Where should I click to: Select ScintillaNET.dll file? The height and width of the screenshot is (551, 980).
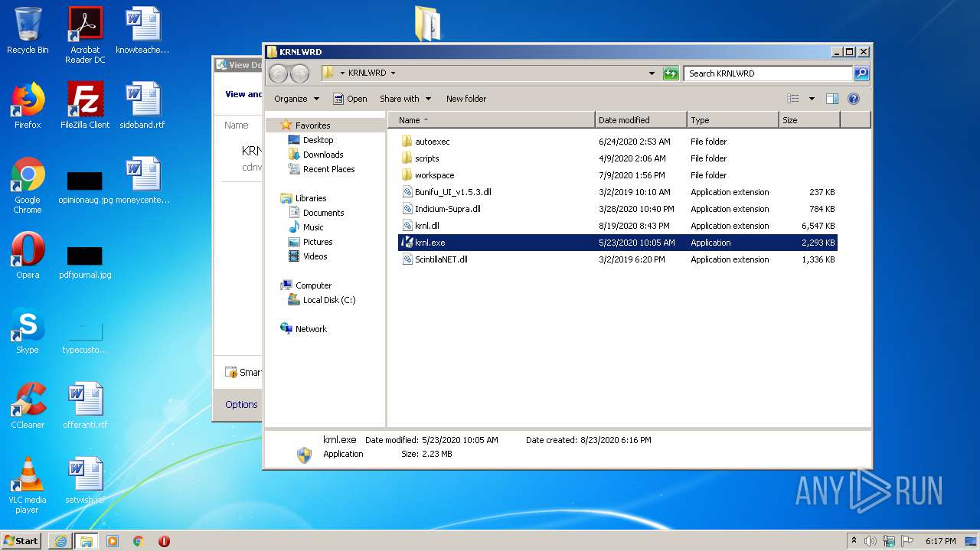(x=617, y=259)
